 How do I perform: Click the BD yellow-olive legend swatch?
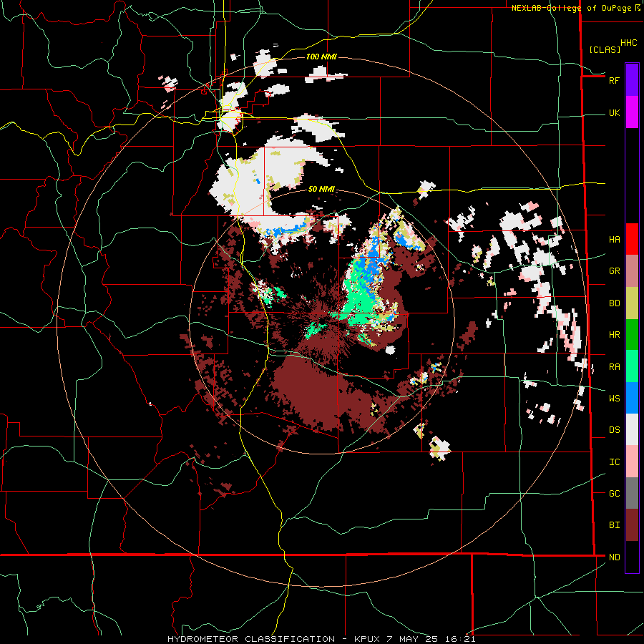[632, 303]
